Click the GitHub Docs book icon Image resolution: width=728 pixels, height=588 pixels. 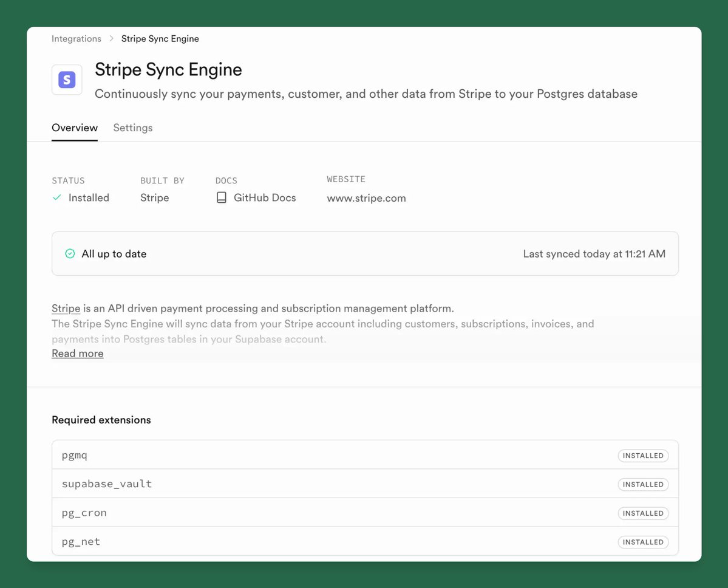222,198
